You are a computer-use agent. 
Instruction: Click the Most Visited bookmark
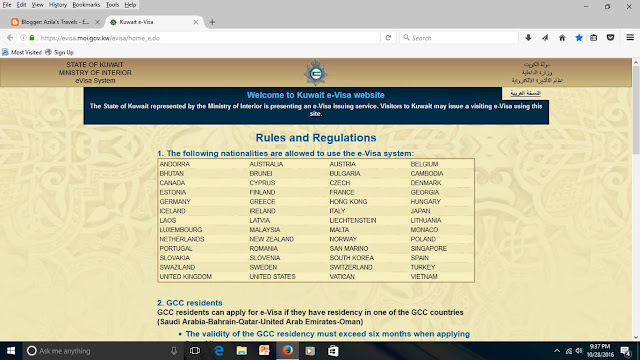point(22,52)
